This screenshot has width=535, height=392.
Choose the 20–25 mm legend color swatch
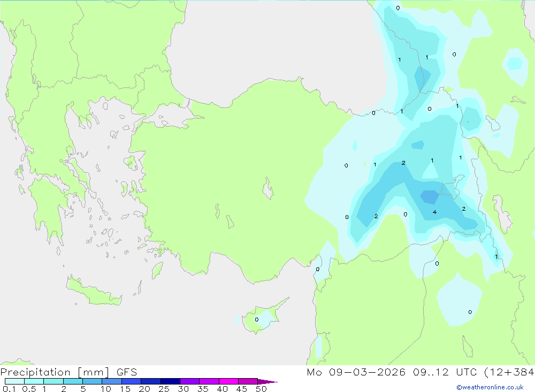151,381
